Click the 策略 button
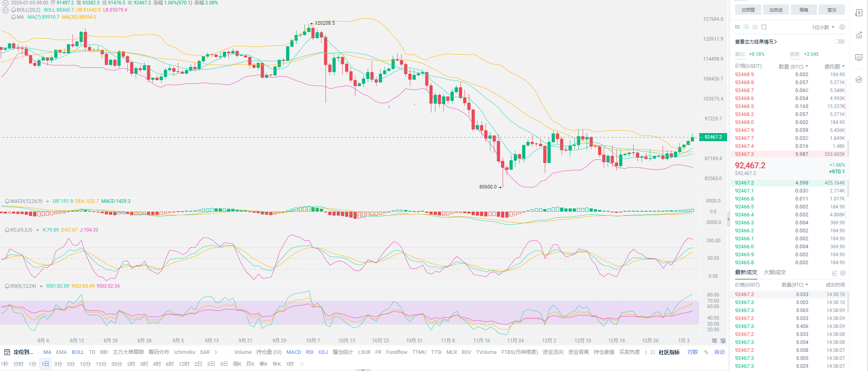Screen dimensions: 868x371 click(x=804, y=10)
